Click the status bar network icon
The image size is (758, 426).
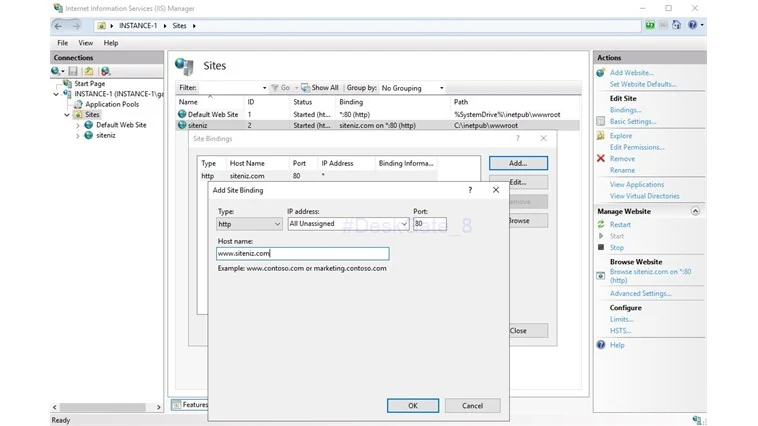pos(697,420)
